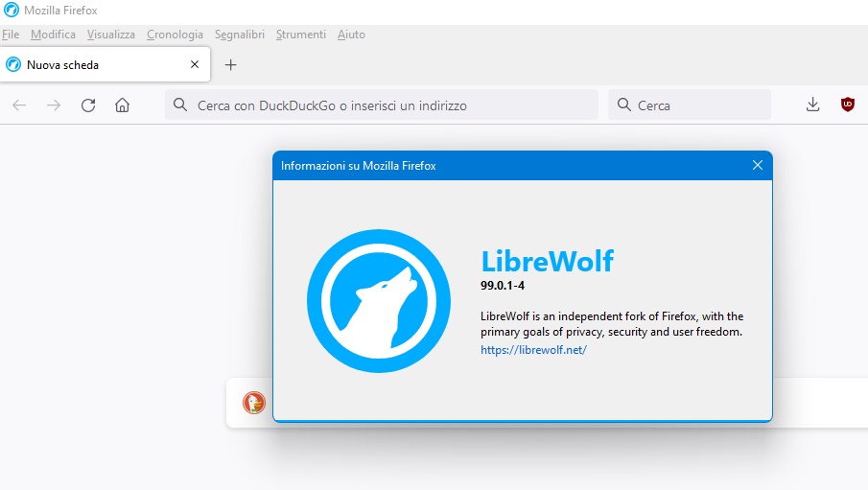Screen dimensions: 868x490
Task: Click the back arrow navigation button
Action: [x=19, y=105]
